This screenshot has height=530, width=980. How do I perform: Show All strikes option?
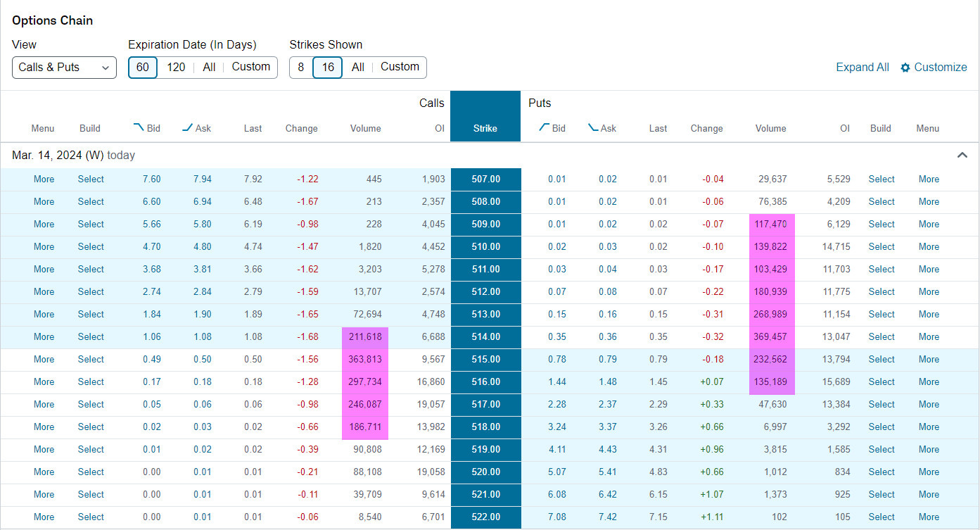pyautogui.click(x=358, y=68)
